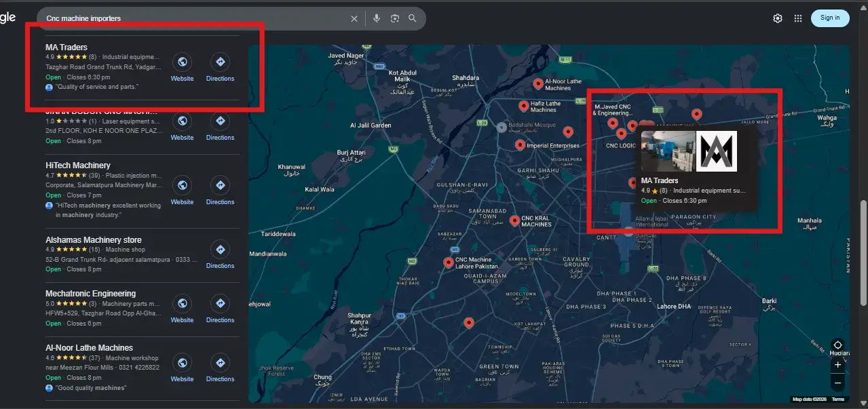
Task: Open MA Traders logo image in popup
Action: (x=717, y=151)
